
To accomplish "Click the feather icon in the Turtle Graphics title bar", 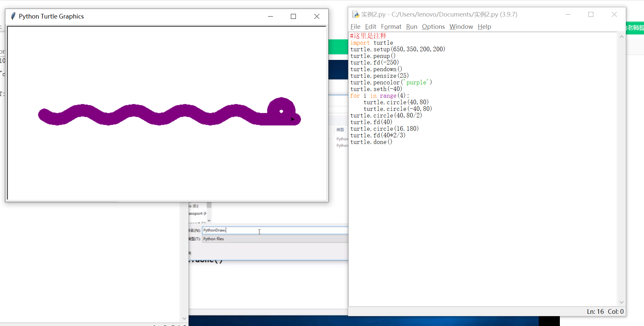I will tap(13, 16).
